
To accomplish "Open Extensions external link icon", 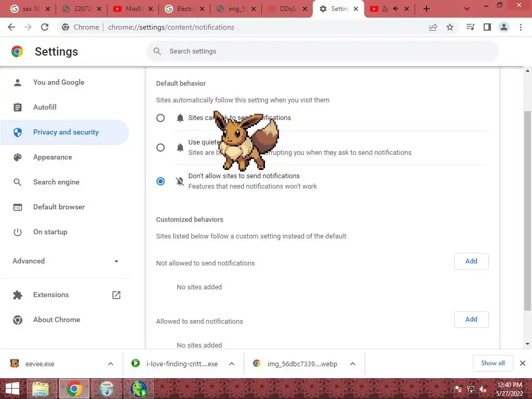I will click(116, 295).
